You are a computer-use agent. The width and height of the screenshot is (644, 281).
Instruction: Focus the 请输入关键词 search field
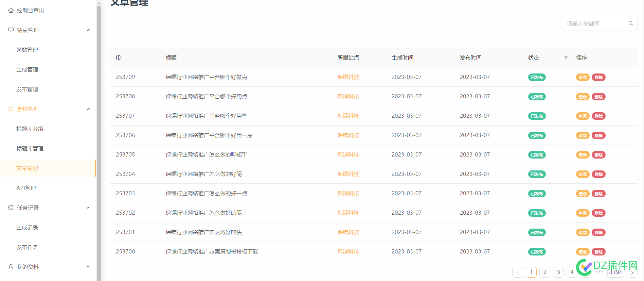(600, 23)
